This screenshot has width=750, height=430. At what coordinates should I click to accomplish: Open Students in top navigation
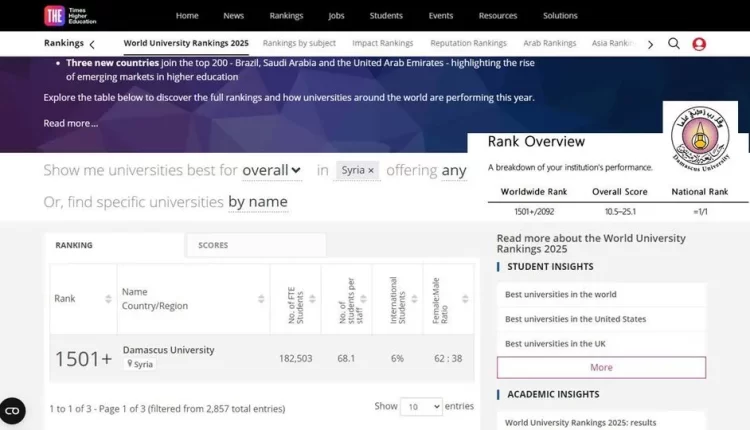(386, 16)
